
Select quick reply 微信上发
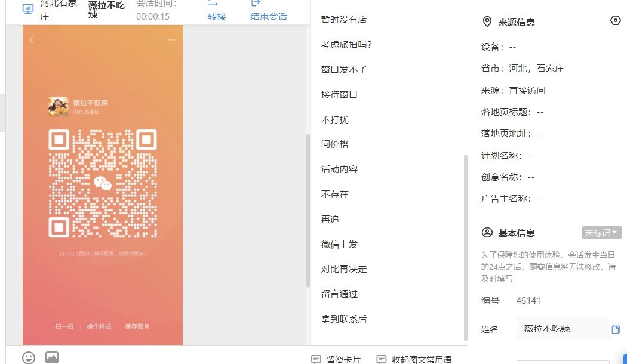coord(339,245)
